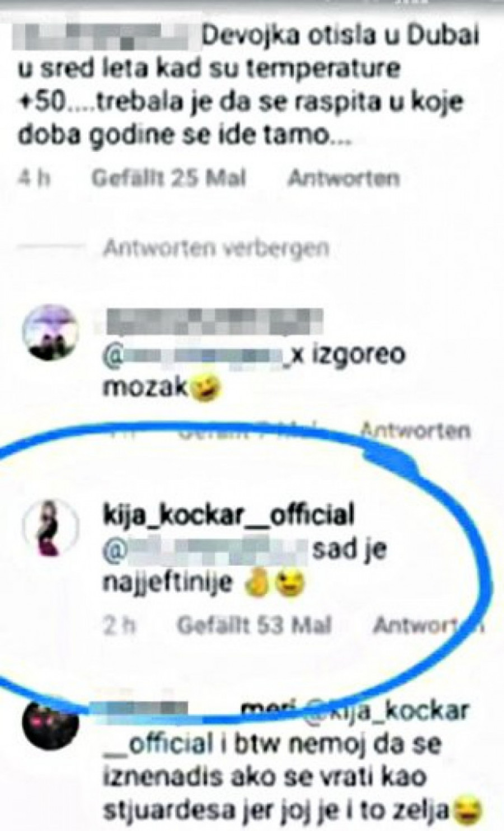504x831 pixels.
Task: Click Antworten under the Dubai comment
Action: (x=344, y=178)
